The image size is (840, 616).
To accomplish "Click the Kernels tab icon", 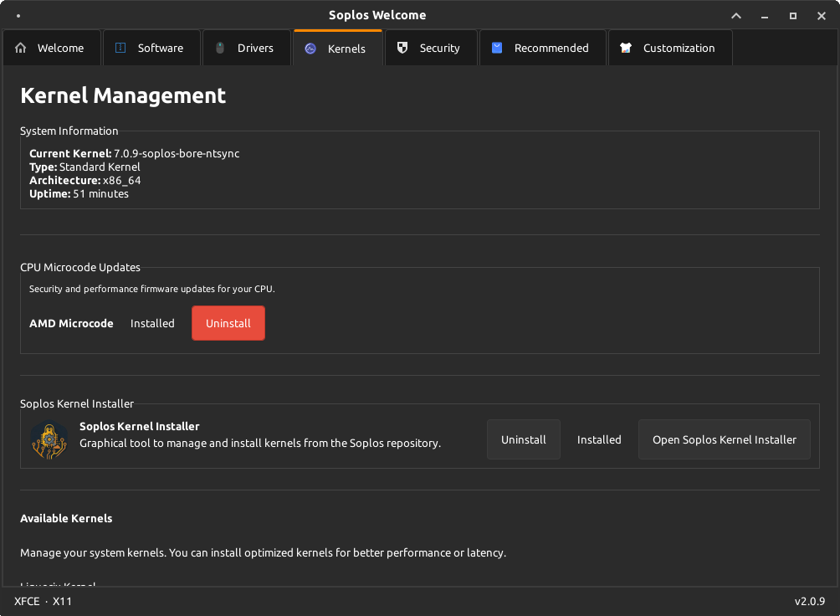I will coord(310,49).
